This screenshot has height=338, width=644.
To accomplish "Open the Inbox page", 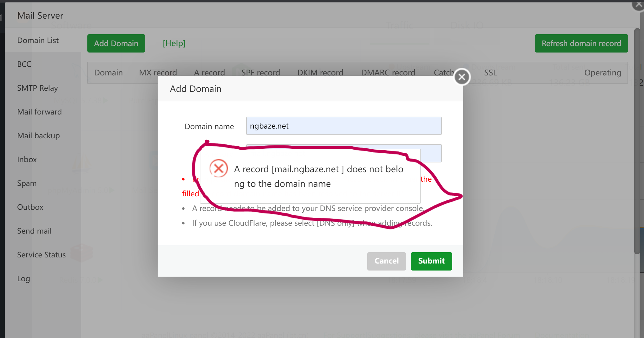I will pos(27,159).
